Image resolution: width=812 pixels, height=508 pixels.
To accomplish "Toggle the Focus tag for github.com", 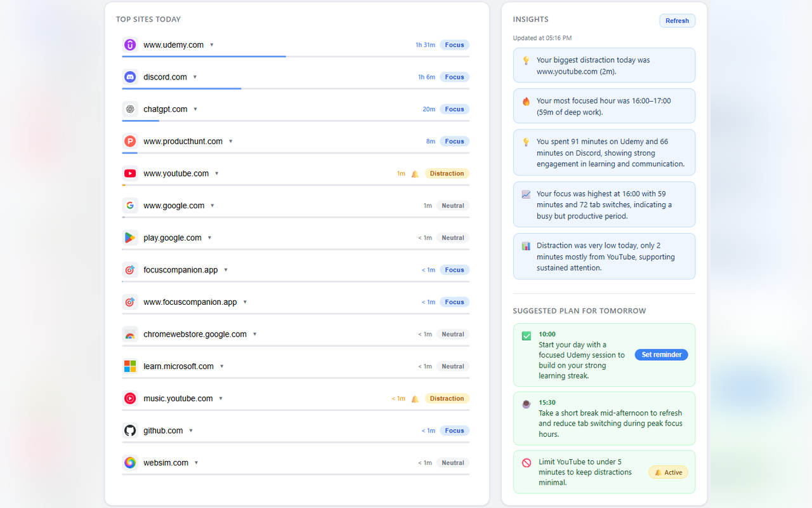I will coord(454,431).
